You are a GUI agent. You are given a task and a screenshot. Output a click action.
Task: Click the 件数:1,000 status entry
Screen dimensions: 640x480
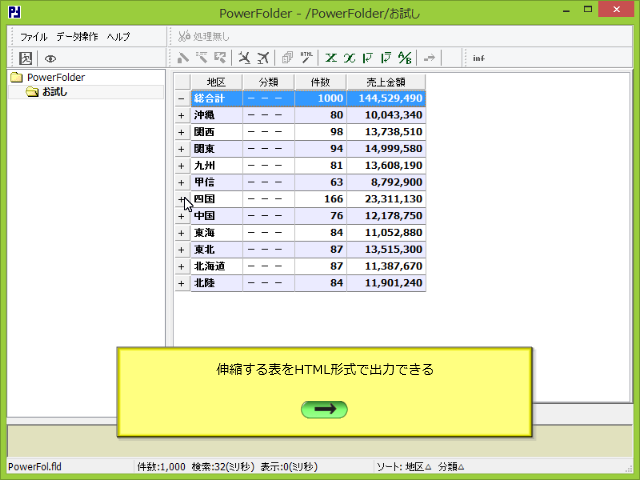click(161, 467)
